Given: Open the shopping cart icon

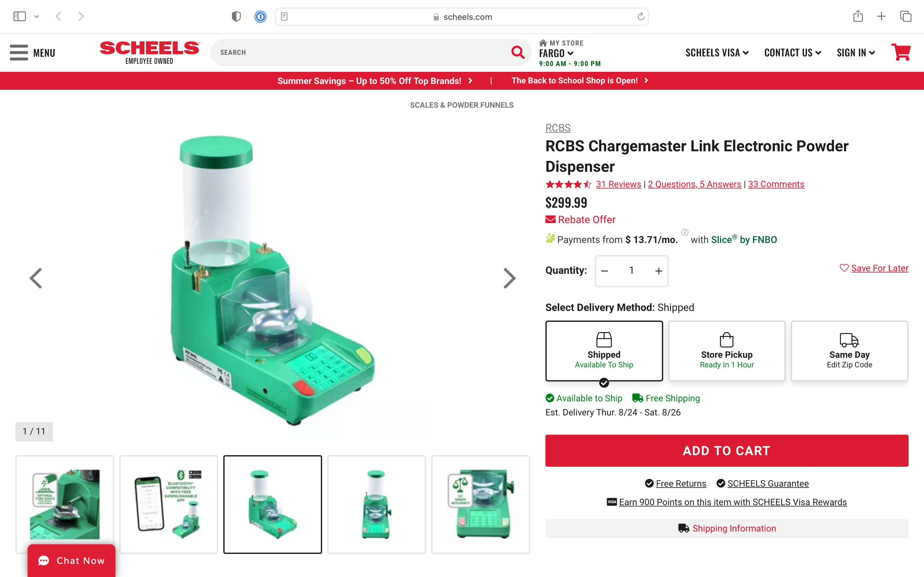Looking at the screenshot, I should coord(901,52).
